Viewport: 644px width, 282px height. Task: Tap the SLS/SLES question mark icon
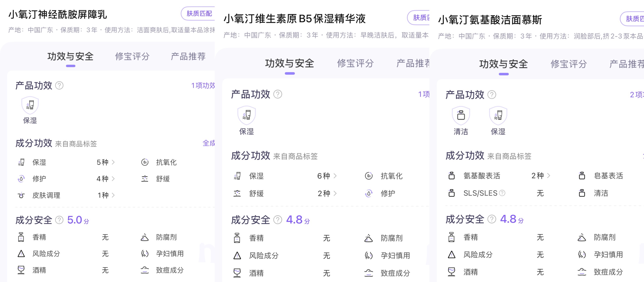(502, 193)
